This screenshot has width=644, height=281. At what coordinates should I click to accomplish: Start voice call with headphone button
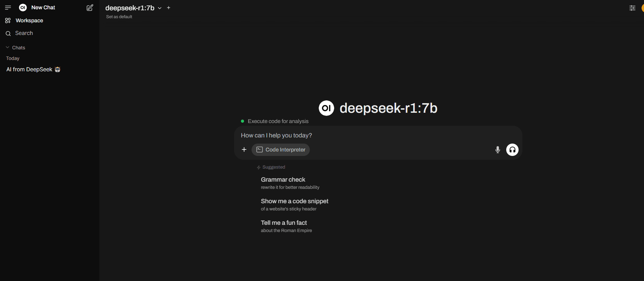(512, 150)
